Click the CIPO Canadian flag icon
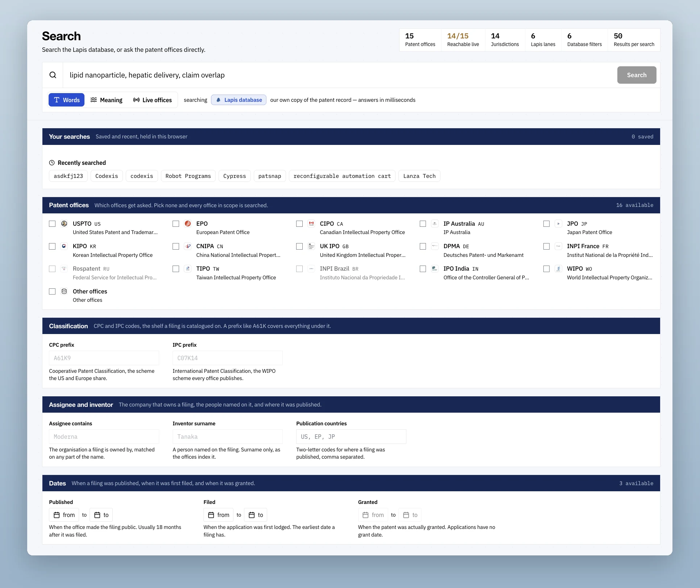Image resolution: width=700 pixels, height=588 pixels. 311,224
